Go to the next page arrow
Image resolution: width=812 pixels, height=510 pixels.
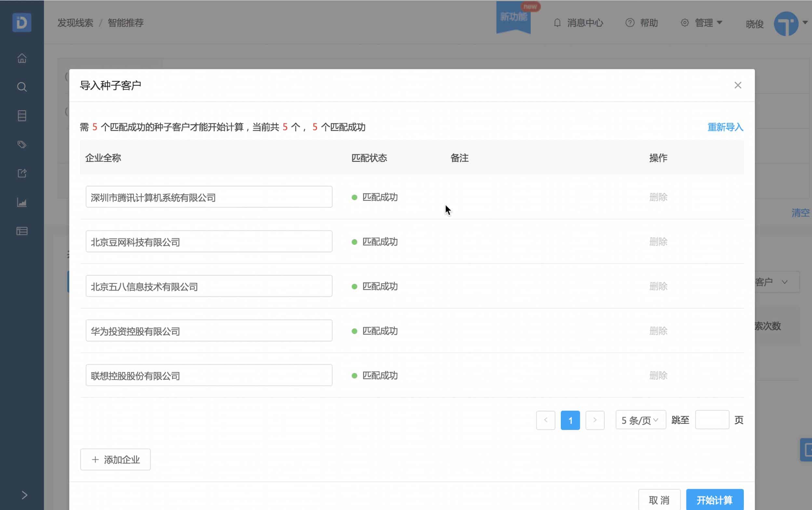click(595, 420)
